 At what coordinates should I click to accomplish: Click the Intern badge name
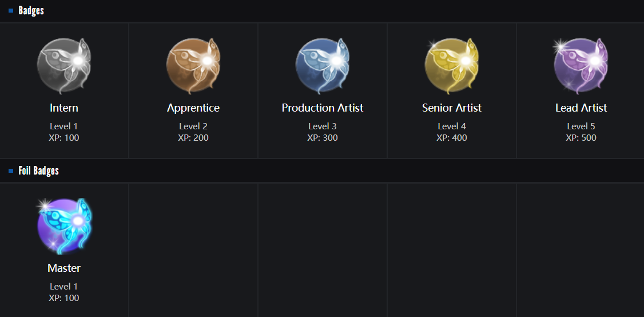point(64,108)
